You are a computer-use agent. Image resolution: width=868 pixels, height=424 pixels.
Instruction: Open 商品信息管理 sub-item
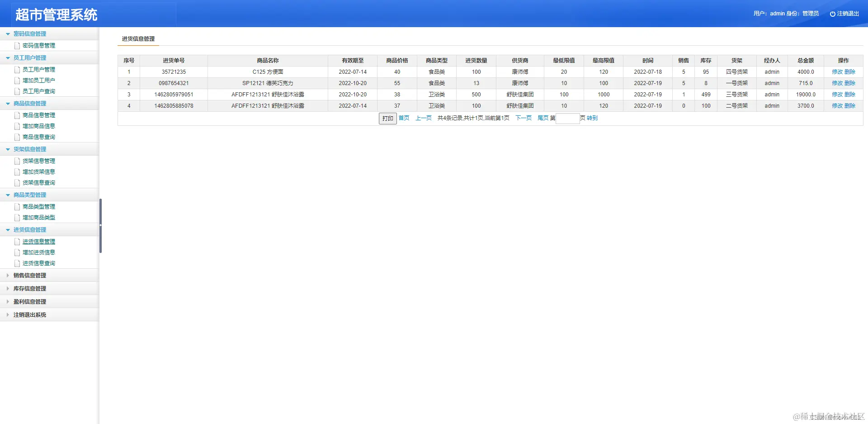click(39, 115)
